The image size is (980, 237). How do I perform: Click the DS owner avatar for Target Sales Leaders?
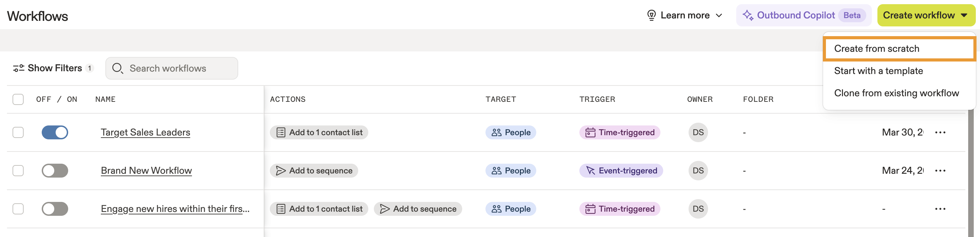(x=698, y=132)
